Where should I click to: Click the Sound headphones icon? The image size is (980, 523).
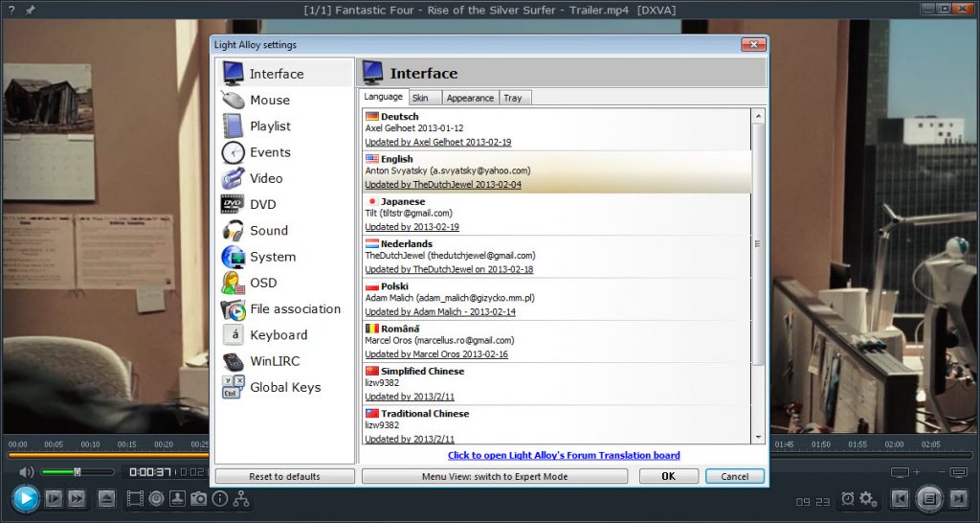(234, 230)
